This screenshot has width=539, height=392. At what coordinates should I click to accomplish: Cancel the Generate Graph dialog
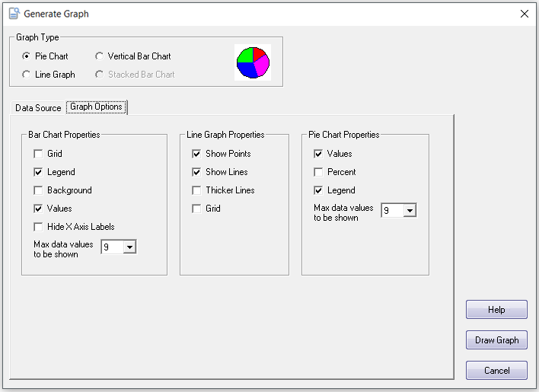(496, 370)
